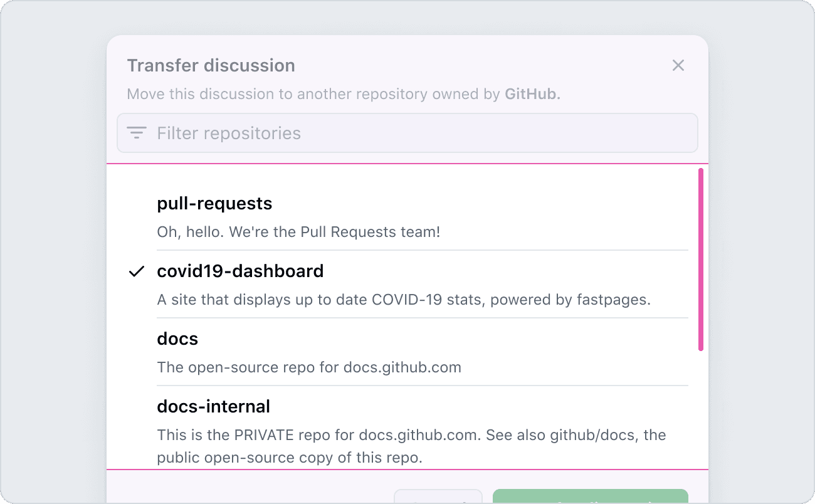This screenshot has height=504, width=815.
Task: Click the 'Oh, hello' pull-requests description
Action: pos(298,232)
